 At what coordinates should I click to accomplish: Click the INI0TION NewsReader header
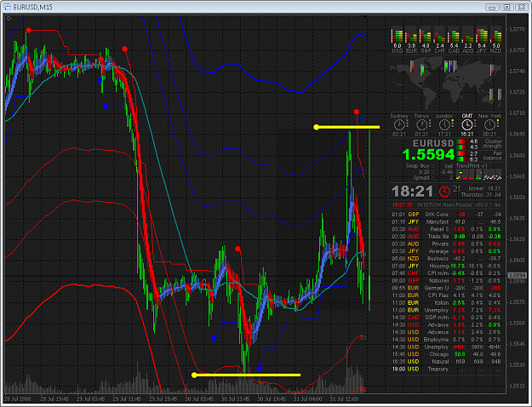(459, 204)
